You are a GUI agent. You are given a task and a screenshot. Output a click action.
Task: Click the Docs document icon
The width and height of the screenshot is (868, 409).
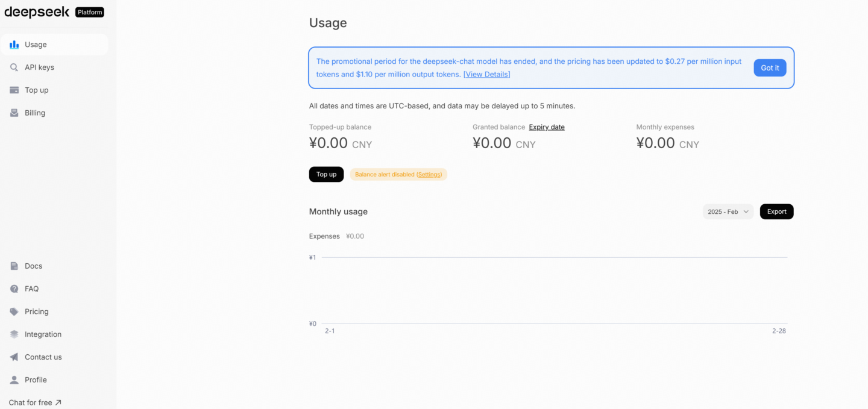14,266
